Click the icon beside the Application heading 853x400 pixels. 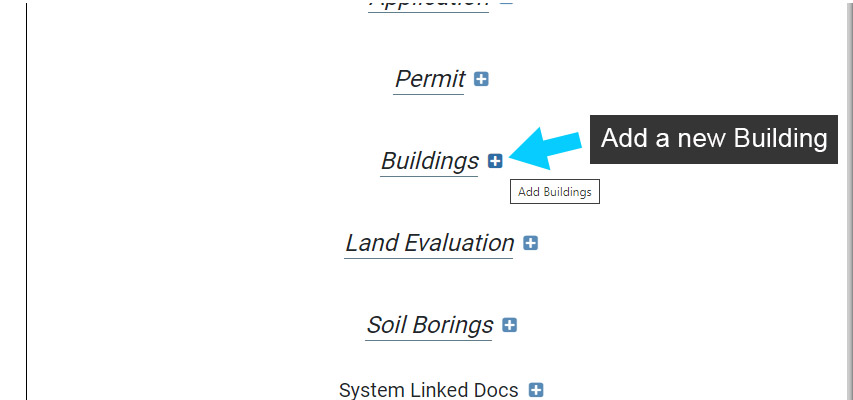click(506, 3)
